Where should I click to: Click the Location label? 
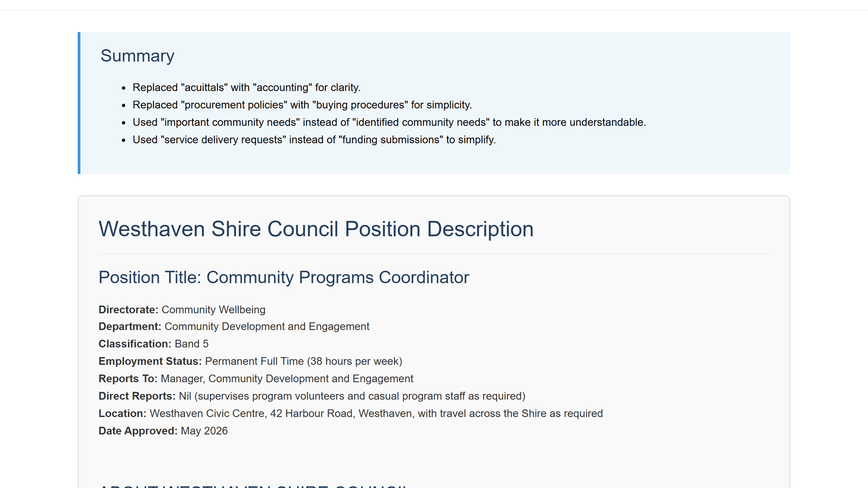(123, 414)
